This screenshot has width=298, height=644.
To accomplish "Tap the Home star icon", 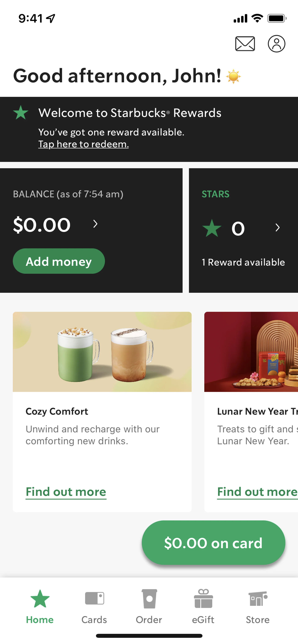I will 40,598.
